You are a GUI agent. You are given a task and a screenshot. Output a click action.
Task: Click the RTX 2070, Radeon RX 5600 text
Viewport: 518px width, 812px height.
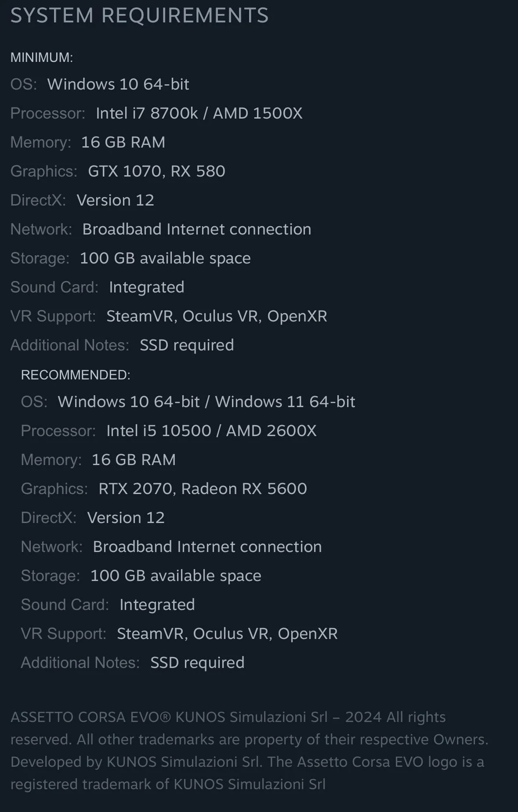(x=203, y=489)
